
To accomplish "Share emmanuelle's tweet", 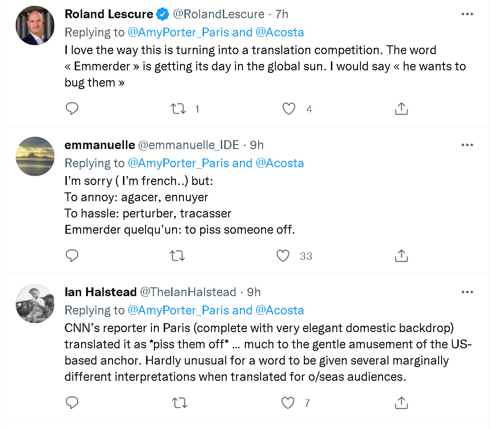I will click(x=401, y=256).
